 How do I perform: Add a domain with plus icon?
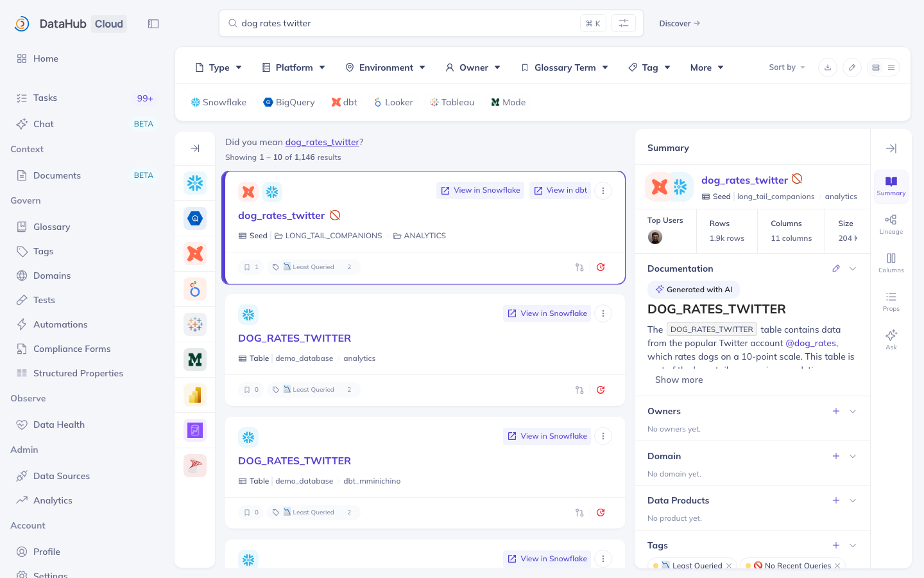(836, 456)
